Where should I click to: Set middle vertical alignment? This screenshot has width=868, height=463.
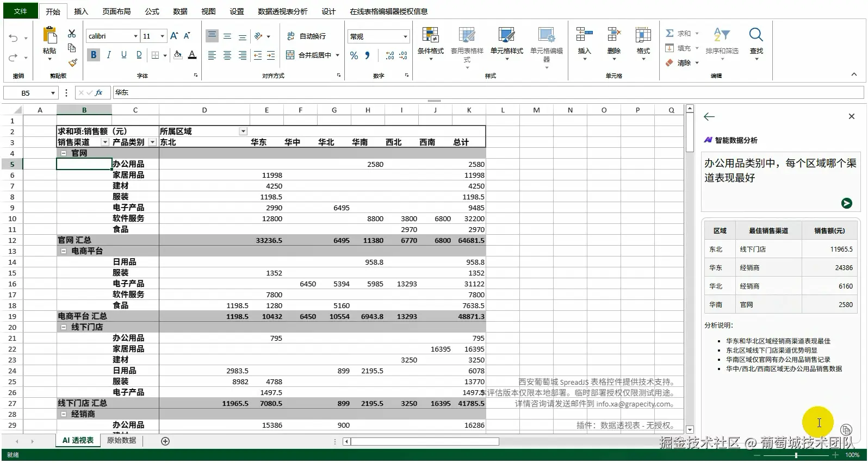(x=227, y=36)
